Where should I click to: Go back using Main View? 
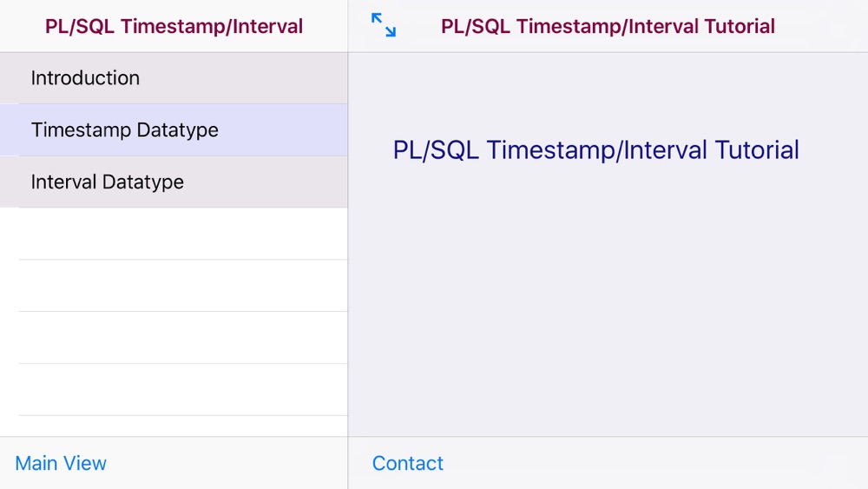pyautogui.click(x=61, y=463)
